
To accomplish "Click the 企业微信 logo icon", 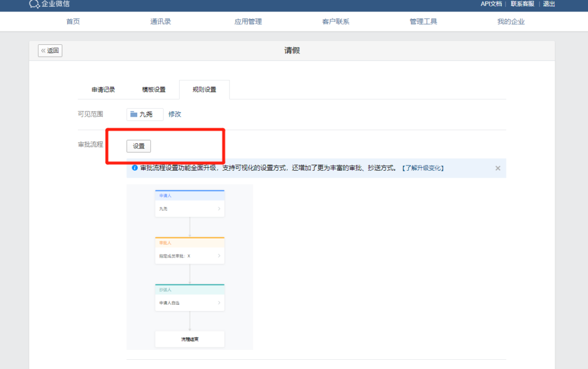I will point(34,4).
